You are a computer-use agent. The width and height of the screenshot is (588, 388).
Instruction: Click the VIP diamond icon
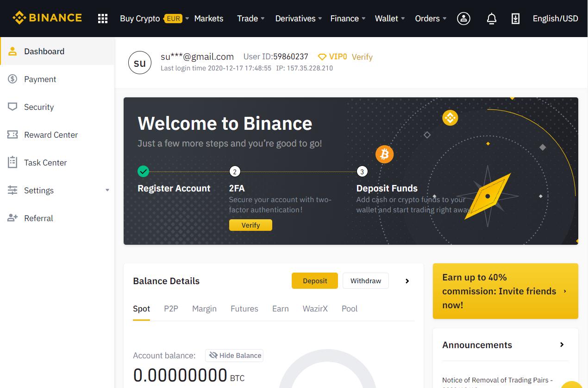click(322, 57)
